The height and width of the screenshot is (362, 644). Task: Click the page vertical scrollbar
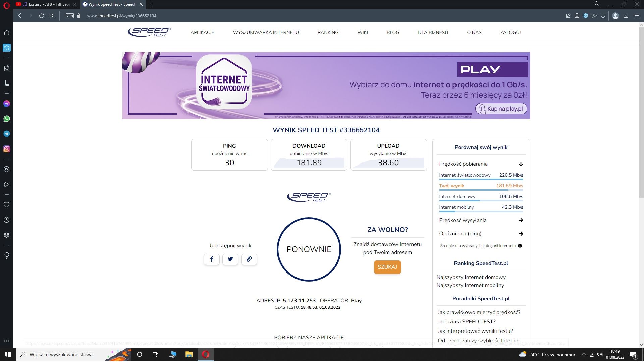pyautogui.click(x=641, y=112)
